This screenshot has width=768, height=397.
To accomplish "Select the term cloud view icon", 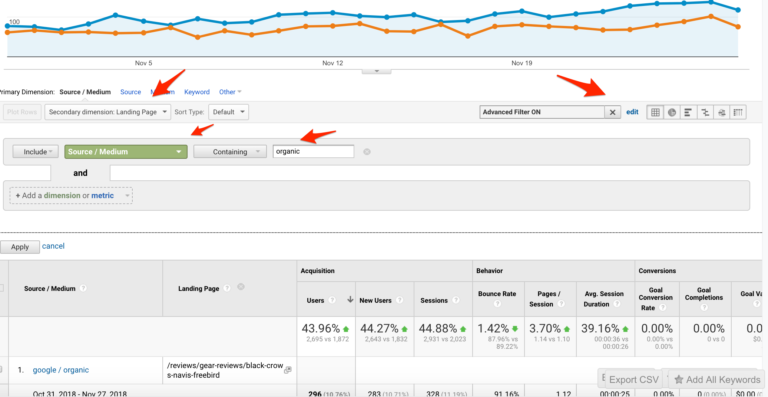I will click(x=721, y=112).
